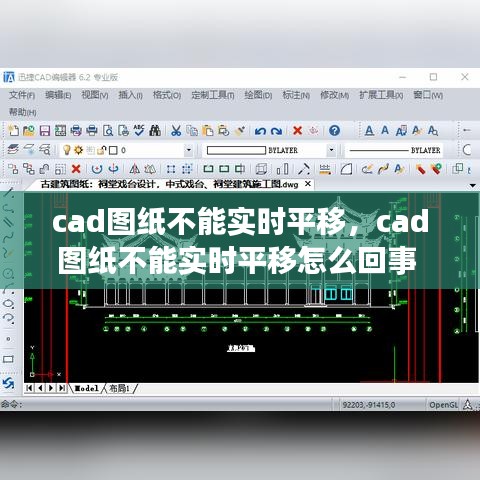Open Help with blue question mark

[x=334, y=130]
